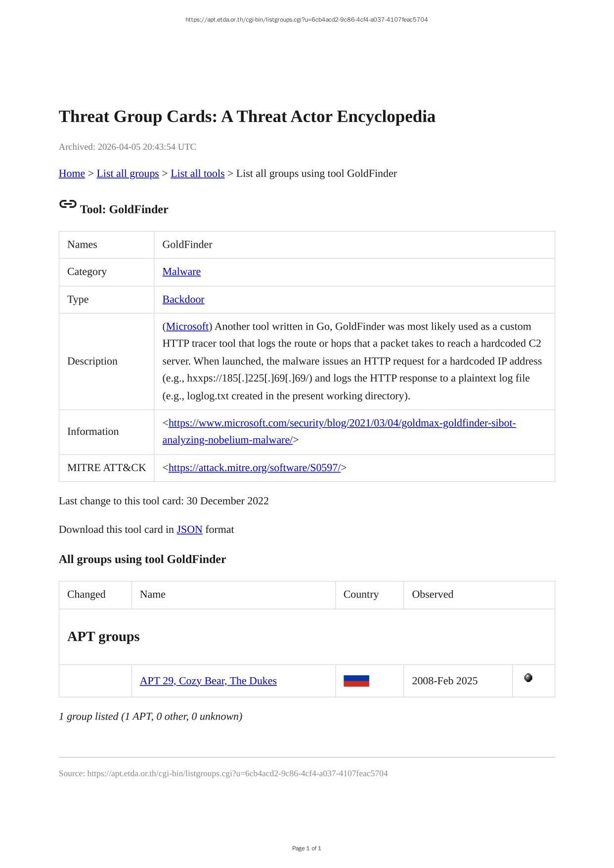Open the List all tools breadcrumb
The height and width of the screenshot is (868, 614).
(197, 174)
